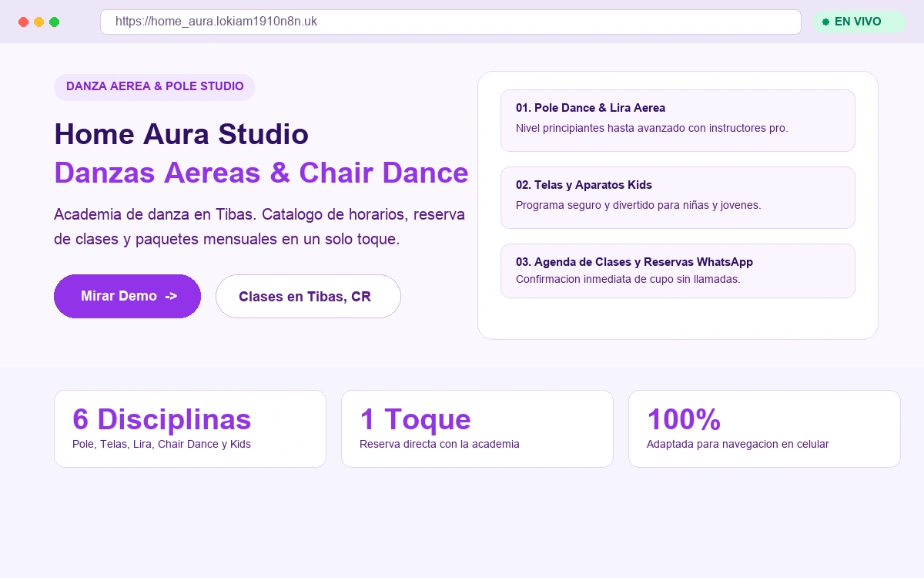The image size is (924, 578).
Task: Click text 'Adaptada para navegacion en celular'
Action: 738,444
